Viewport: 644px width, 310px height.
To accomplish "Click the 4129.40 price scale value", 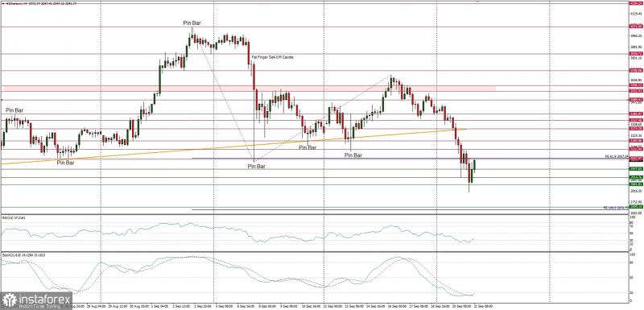I will pos(635,14).
